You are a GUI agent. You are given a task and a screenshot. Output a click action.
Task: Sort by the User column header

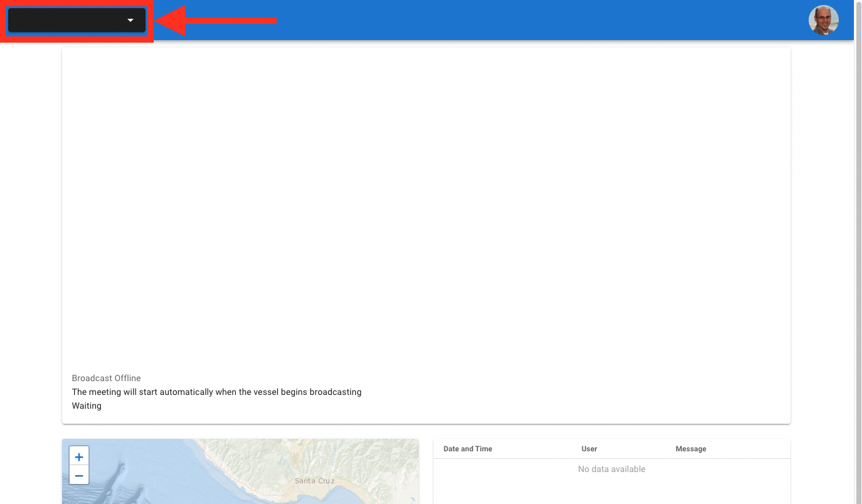point(589,449)
